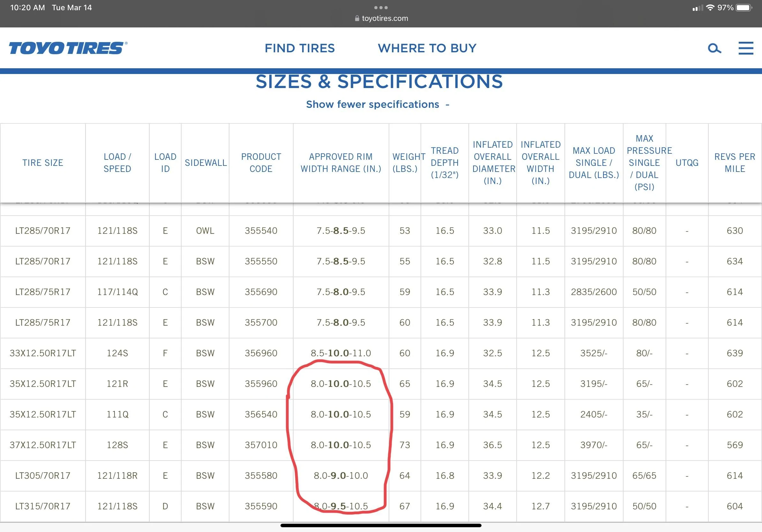The image size is (762, 532).
Task: Tap revs per mile value 604
Action: (x=735, y=506)
